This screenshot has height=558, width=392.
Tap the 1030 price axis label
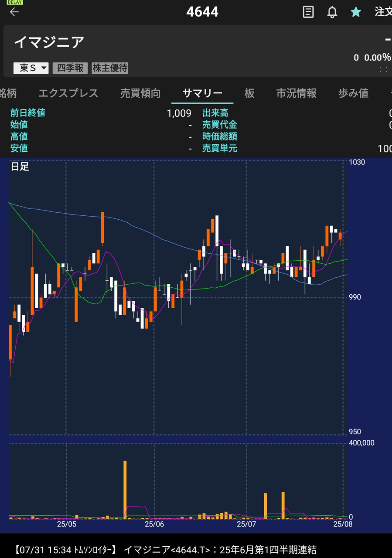358,162
